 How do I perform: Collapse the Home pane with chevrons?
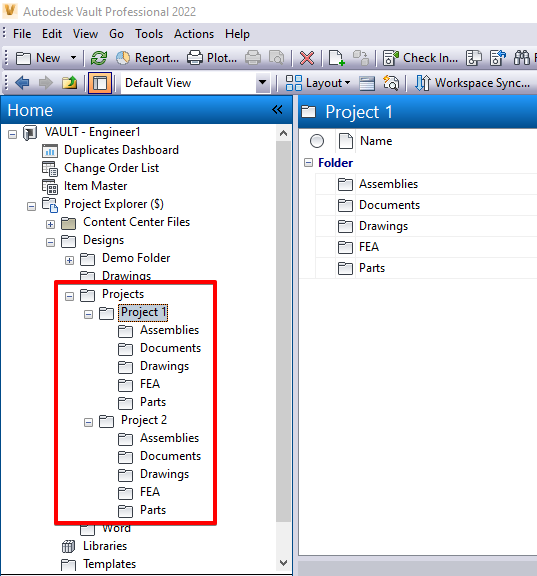(x=277, y=109)
